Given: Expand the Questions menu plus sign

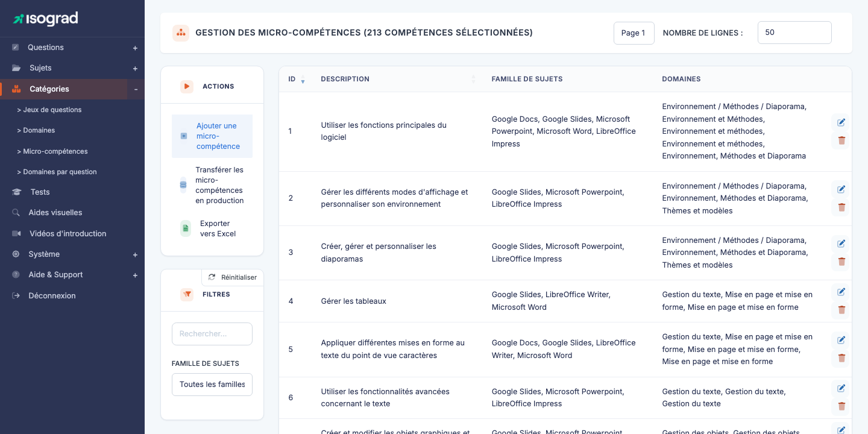Looking at the screenshot, I should pos(135,48).
